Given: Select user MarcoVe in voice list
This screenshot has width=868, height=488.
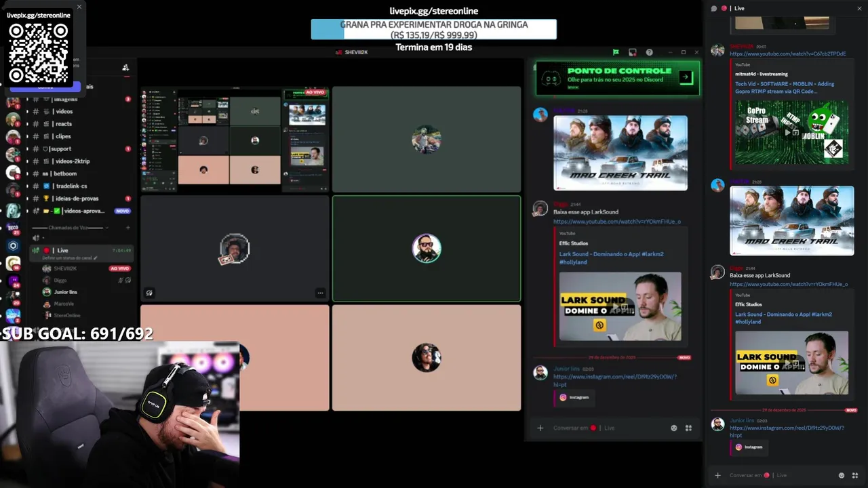Looking at the screenshot, I should coord(64,304).
